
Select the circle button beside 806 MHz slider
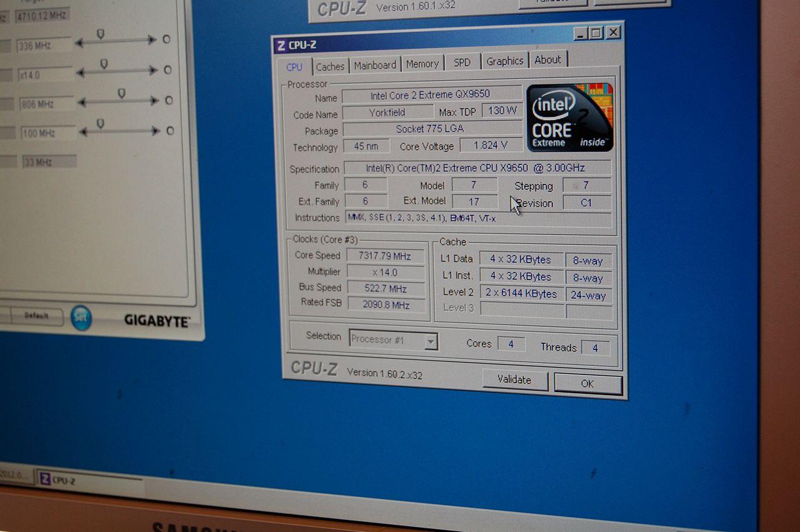(x=169, y=100)
